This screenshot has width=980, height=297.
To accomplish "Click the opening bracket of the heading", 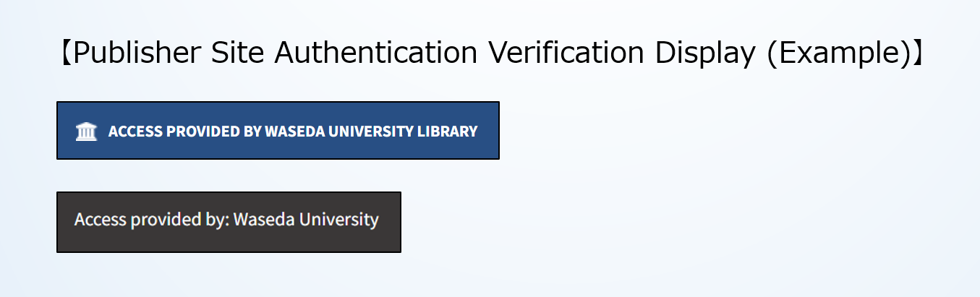I will click(65, 53).
